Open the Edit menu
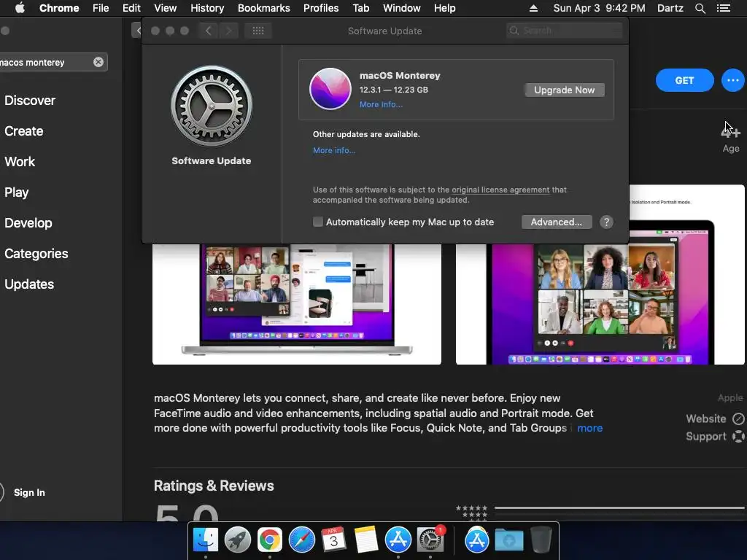The width and height of the screenshot is (747, 560). (x=131, y=8)
